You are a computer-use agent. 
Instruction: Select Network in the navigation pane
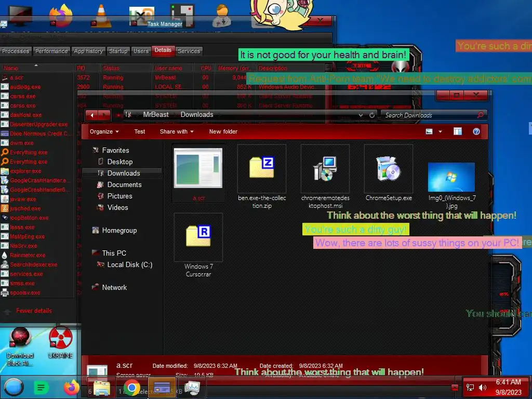114,287
